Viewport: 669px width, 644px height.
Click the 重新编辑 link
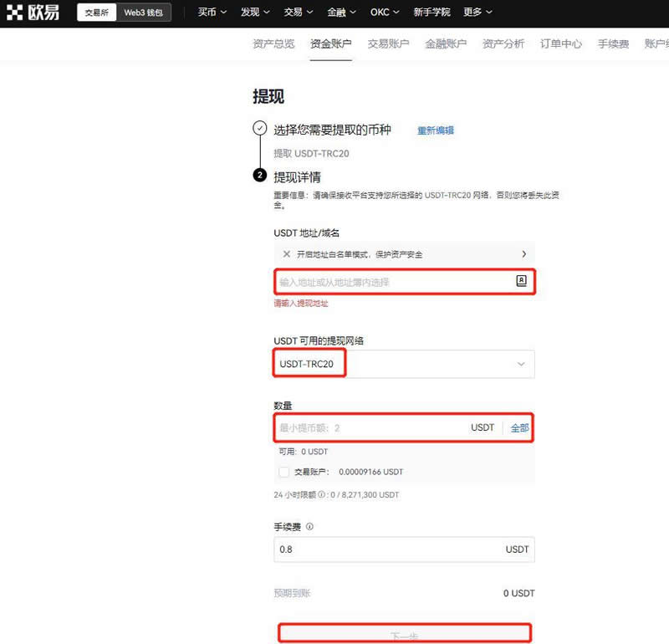[x=435, y=130]
